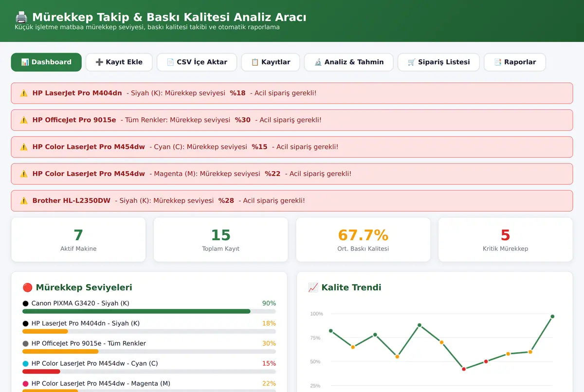Image resolution: width=584 pixels, height=392 pixels.
Task: Click the %18 value in the M404dn alert
Action: [237, 93]
